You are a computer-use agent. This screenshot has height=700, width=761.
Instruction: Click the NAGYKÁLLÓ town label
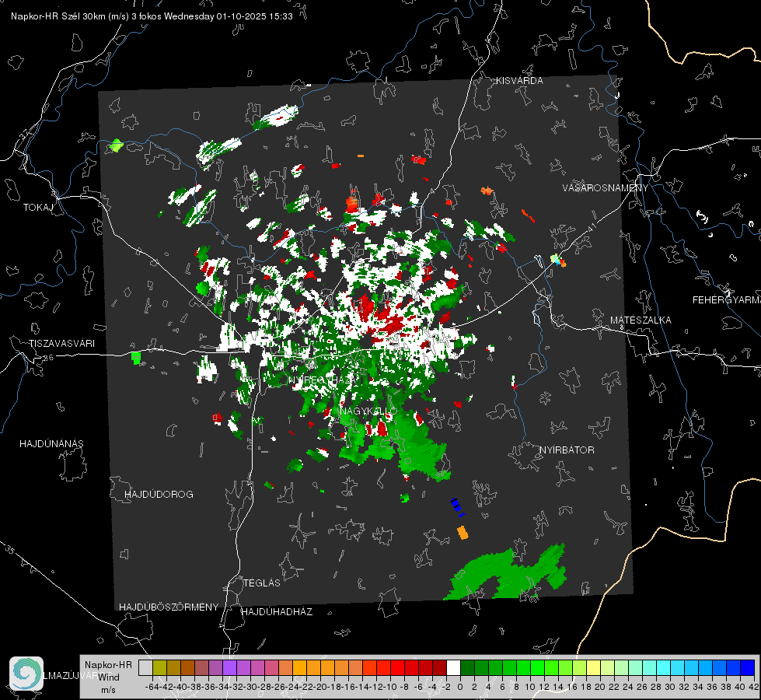[369, 411]
